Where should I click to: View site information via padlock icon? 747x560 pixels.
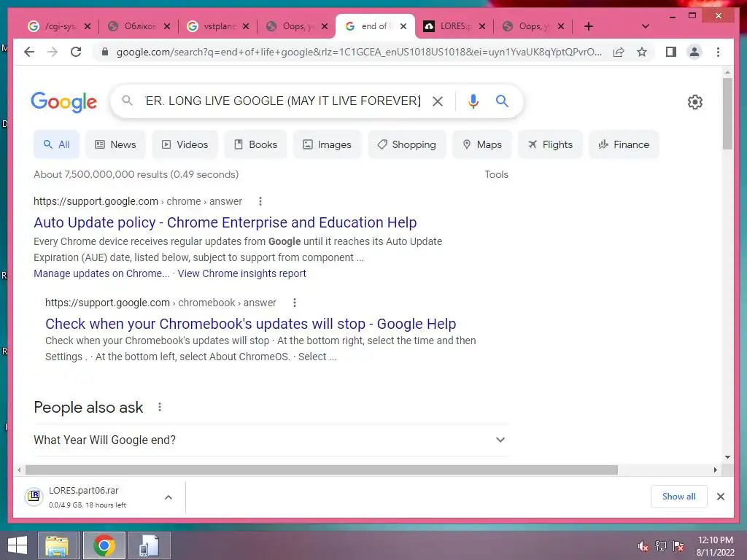105,52
